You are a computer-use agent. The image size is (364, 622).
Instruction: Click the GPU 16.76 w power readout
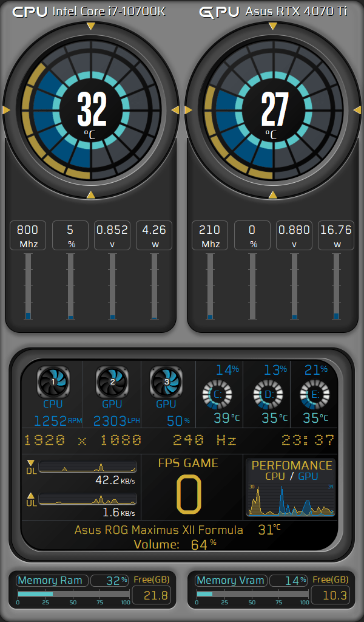pyautogui.click(x=337, y=236)
